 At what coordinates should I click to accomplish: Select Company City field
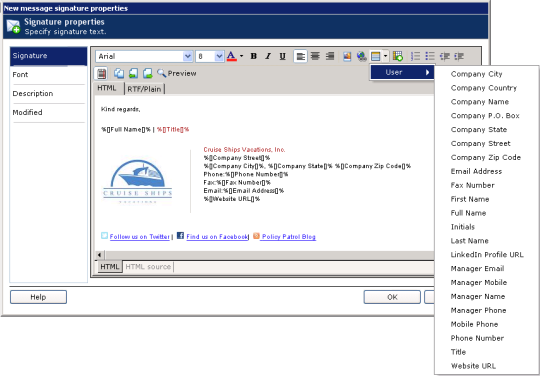click(x=476, y=74)
